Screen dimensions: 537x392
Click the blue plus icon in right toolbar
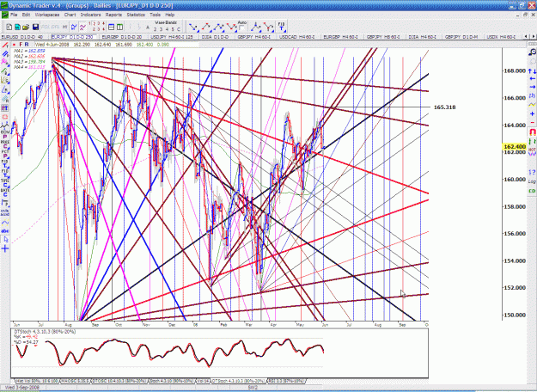click(x=532, y=113)
